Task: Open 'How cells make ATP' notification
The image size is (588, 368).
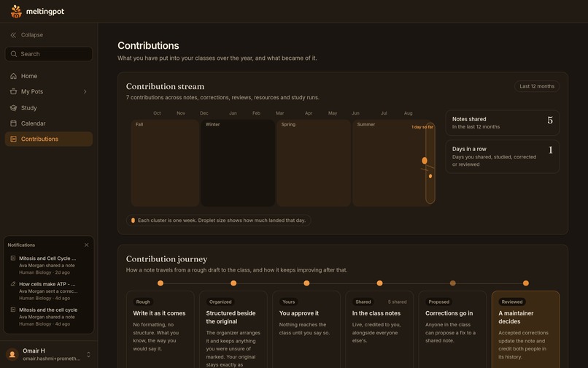Action: pos(49,291)
